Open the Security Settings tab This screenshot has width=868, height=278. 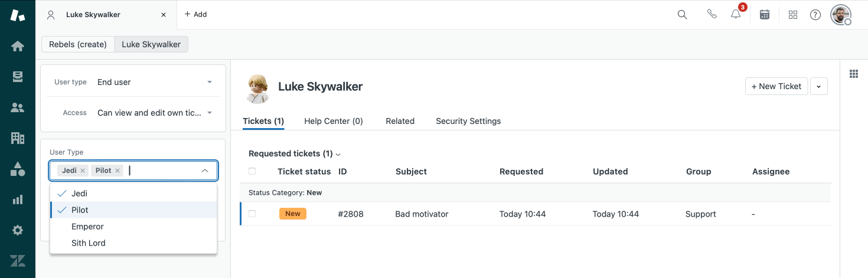(468, 121)
